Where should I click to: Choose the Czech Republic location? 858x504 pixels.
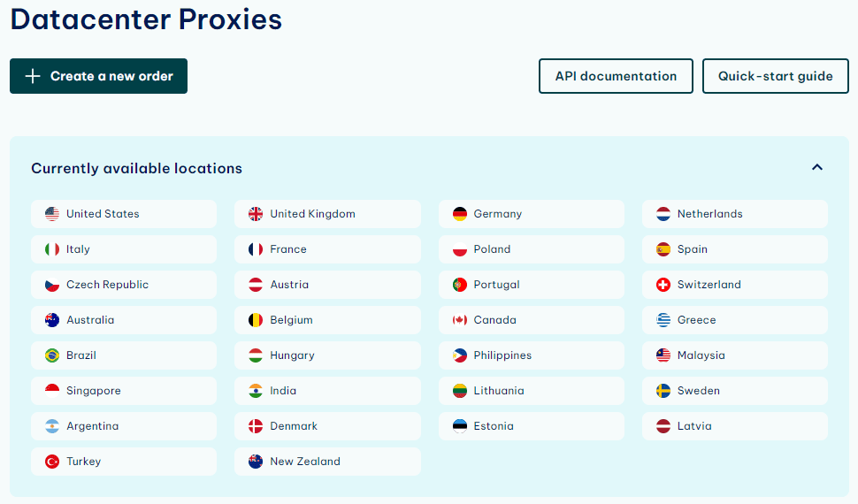click(x=124, y=285)
